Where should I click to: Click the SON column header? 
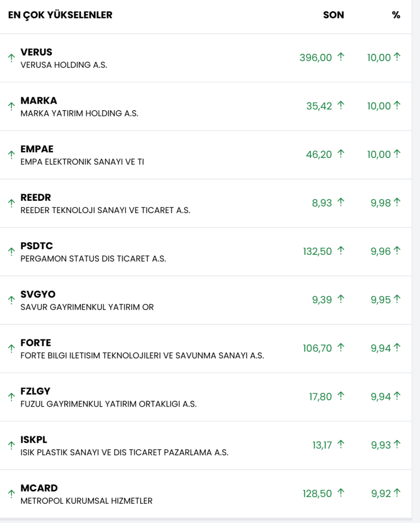pyautogui.click(x=334, y=15)
